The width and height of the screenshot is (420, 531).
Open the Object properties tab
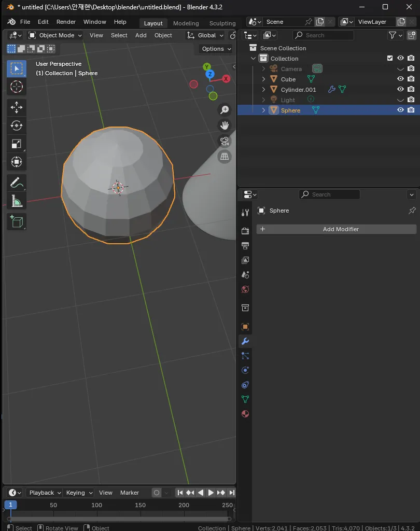[x=245, y=327]
